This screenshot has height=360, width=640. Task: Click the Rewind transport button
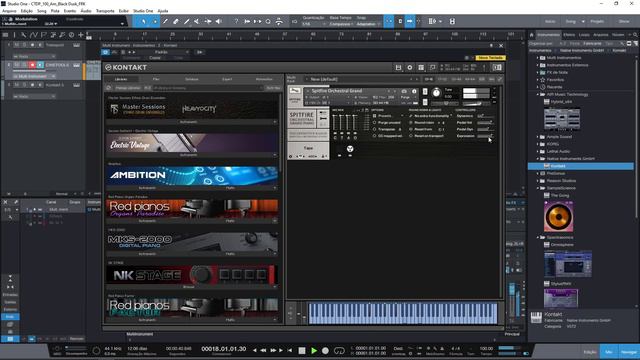(x=263, y=350)
